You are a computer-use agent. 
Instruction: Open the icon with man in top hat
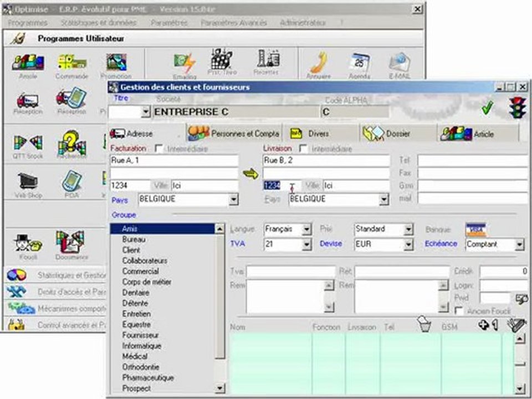[28, 247]
